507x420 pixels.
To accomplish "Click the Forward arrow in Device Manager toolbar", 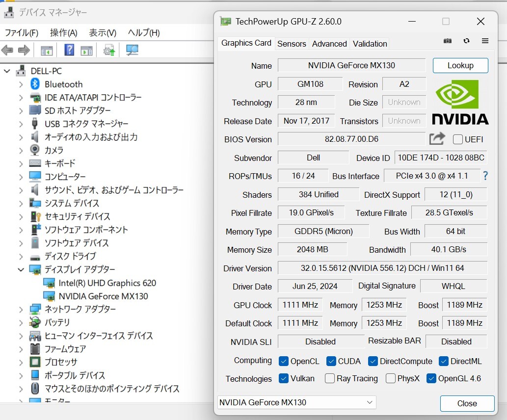I will click(x=24, y=50).
